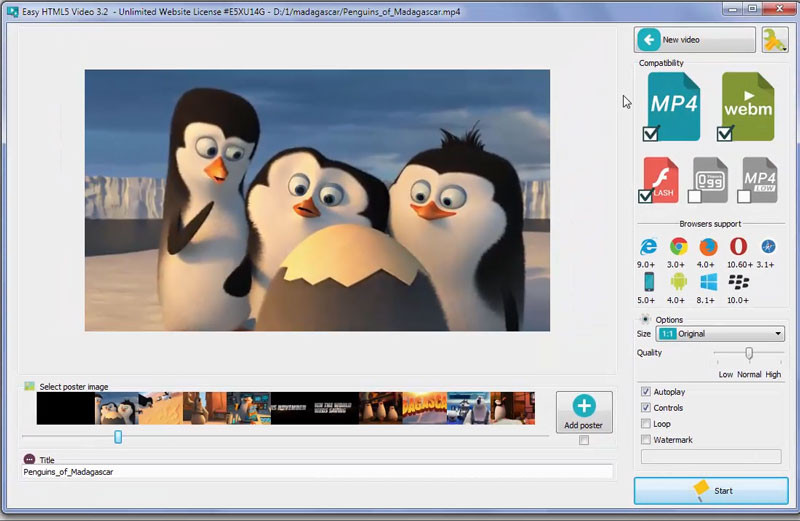Click the Chrome browser icon
800x521 pixels.
pos(679,246)
